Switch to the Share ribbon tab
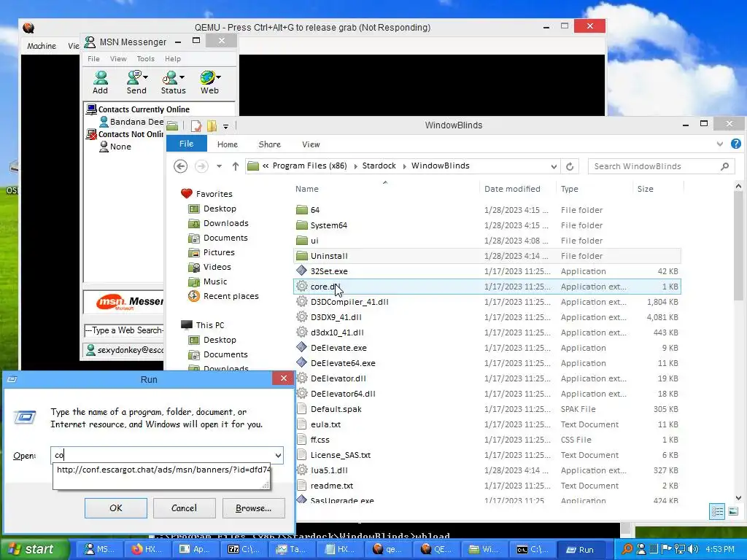 pos(270,144)
